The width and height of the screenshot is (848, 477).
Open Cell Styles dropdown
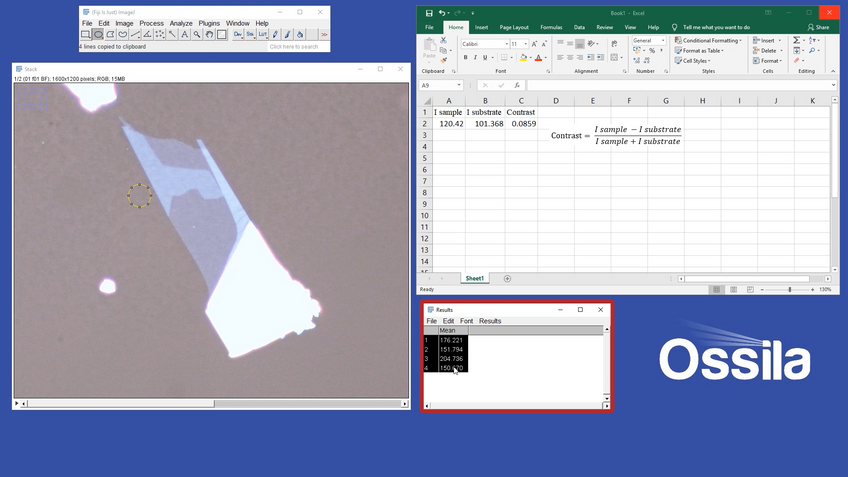[x=693, y=61]
